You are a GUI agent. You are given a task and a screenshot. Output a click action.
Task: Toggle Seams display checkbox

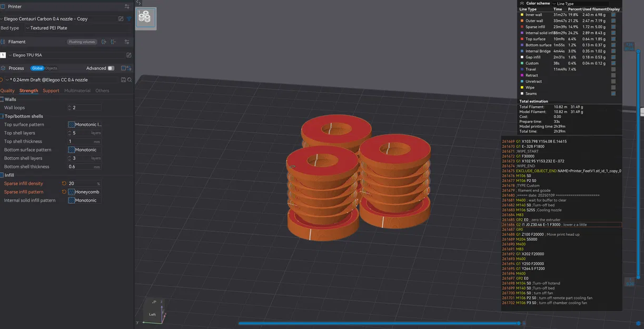point(613,94)
